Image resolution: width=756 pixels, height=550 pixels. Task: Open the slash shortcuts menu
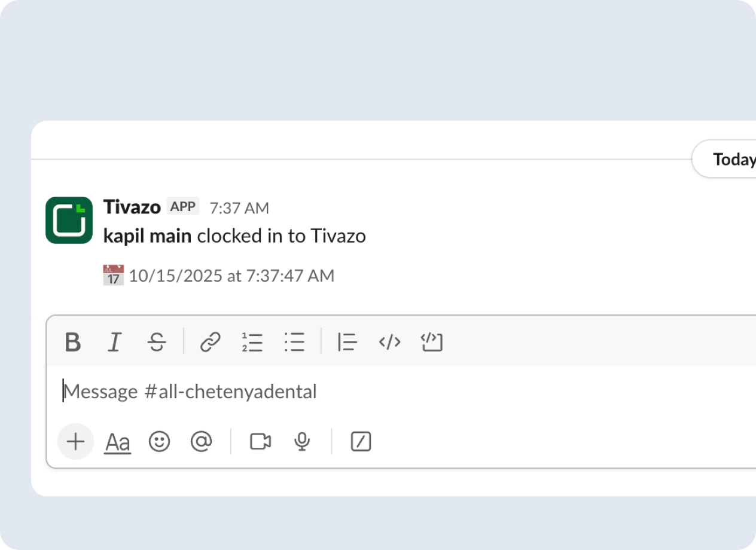tap(361, 442)
